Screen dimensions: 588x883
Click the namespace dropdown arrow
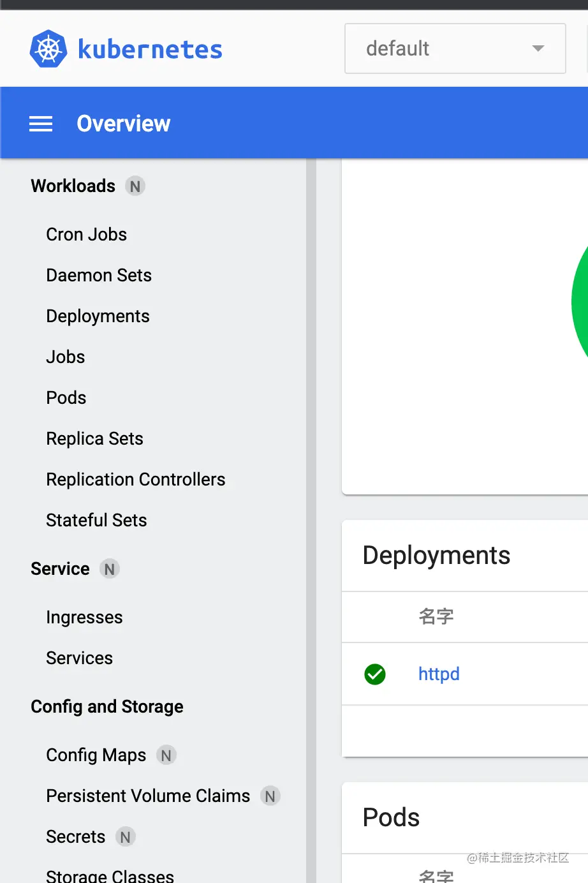538,48
